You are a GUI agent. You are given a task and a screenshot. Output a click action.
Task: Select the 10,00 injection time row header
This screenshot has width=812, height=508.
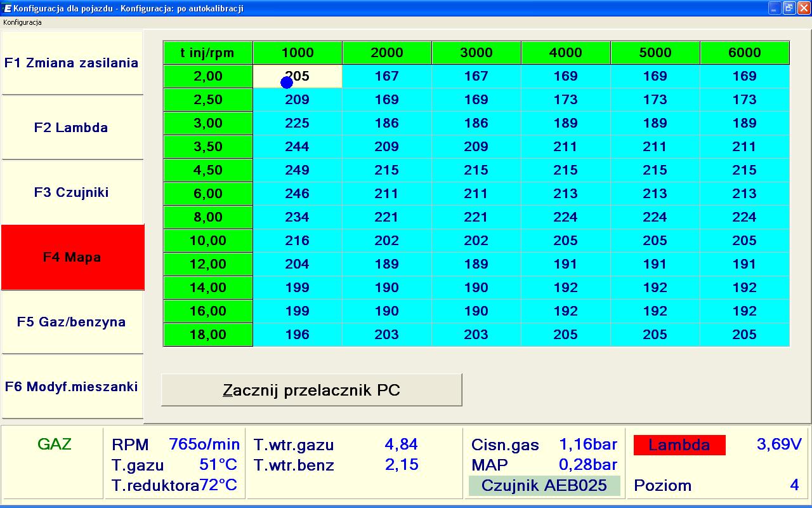(x=208, y=241)
